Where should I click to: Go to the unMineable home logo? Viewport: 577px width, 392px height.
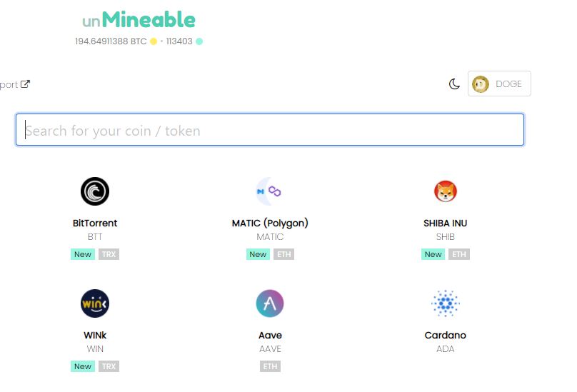[139, 19]
